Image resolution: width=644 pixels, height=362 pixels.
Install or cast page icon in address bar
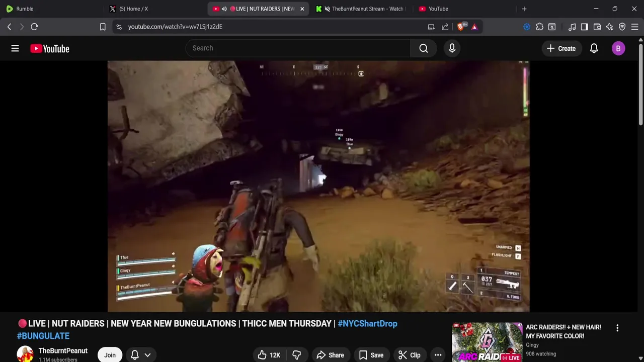431,27
